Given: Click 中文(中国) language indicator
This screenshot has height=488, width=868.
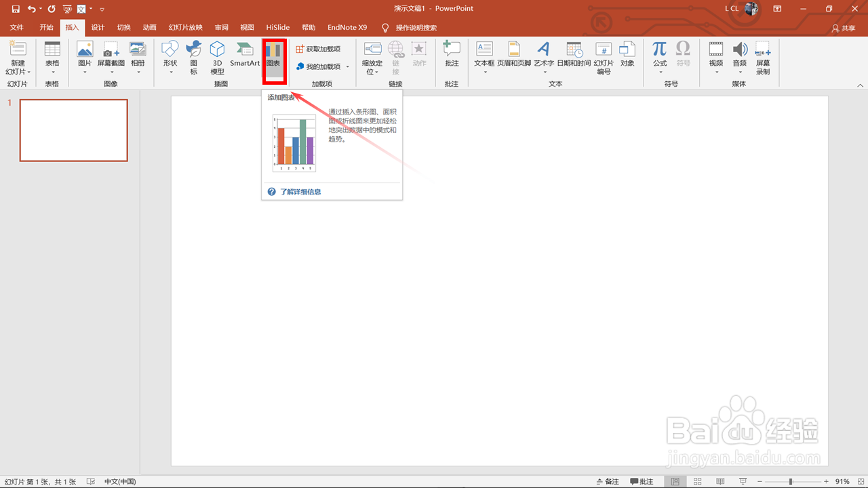Looking at the screenshot, I should pyautogui.click(x=120, y=481).
